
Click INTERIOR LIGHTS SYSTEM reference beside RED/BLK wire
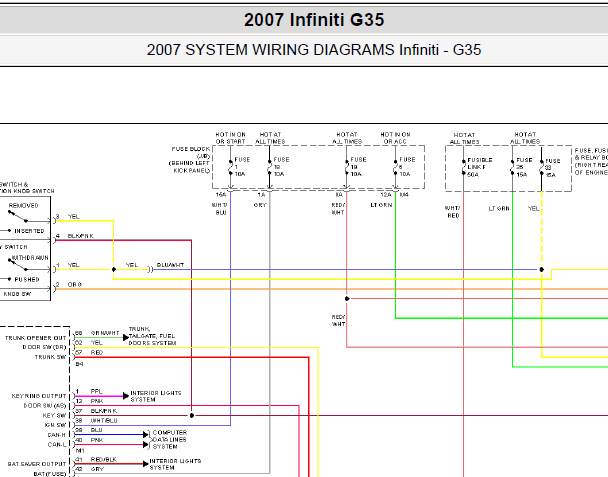tap(175, 464)
